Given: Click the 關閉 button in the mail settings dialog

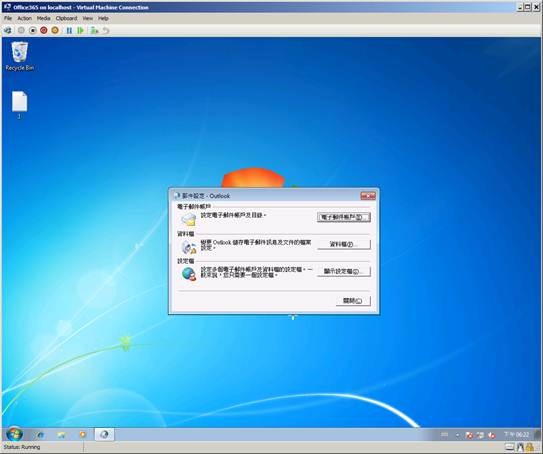Looking at the screenshot, I should pyautogui.click(x=353, y=301).
